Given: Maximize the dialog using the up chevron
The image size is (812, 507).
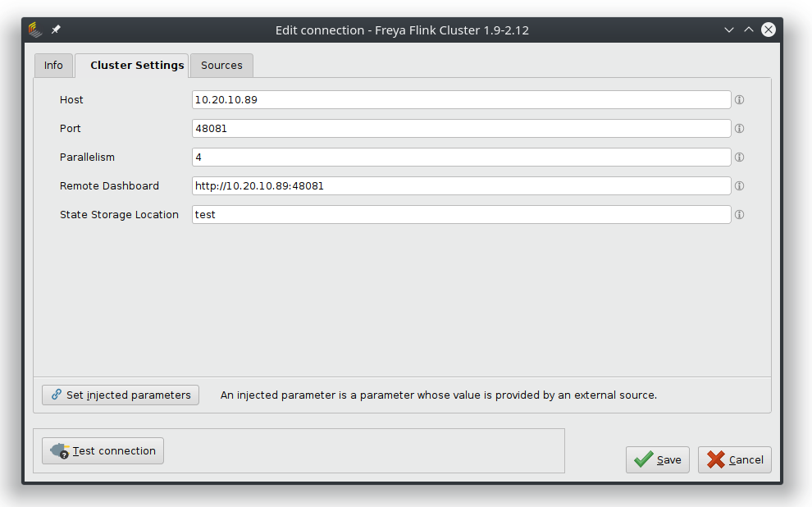Looking at the screenshot, I should pos(748,30).
